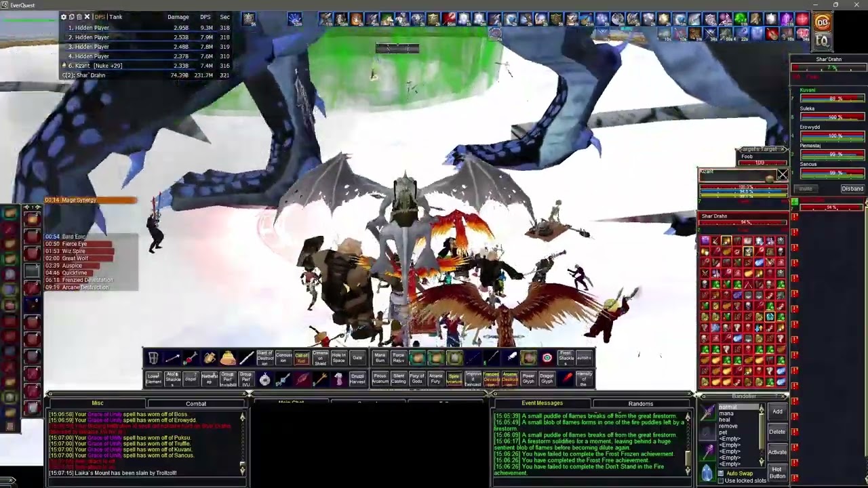Viewport: 868px width, 488px height.
Task: Activate the Improved Twincast hotkey
Action: (473, 379)
